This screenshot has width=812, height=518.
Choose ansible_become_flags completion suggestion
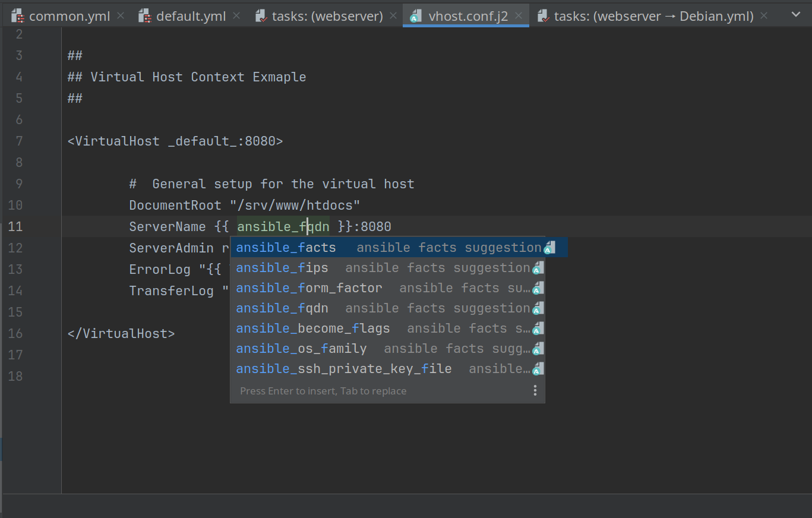click(x=388, y=329)
